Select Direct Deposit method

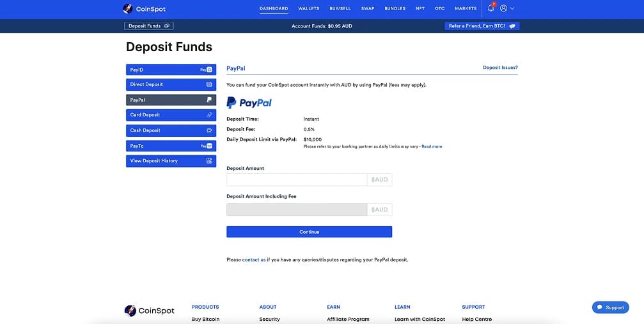pos(171,84)
